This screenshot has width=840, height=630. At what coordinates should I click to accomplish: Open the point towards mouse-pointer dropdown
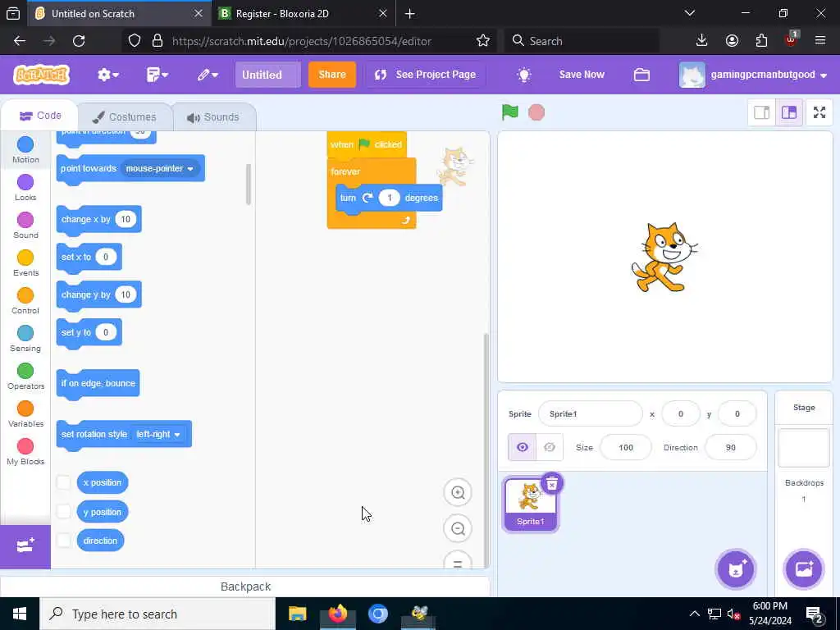160,168
